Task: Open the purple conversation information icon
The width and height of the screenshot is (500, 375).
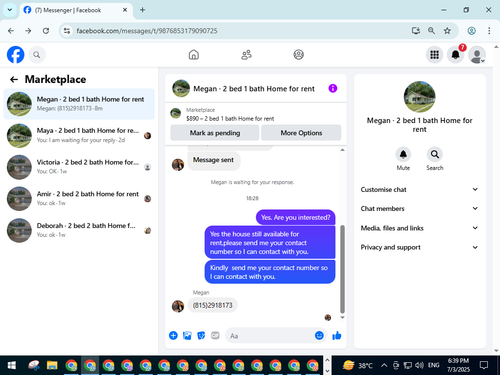Action: pos(333,88)
